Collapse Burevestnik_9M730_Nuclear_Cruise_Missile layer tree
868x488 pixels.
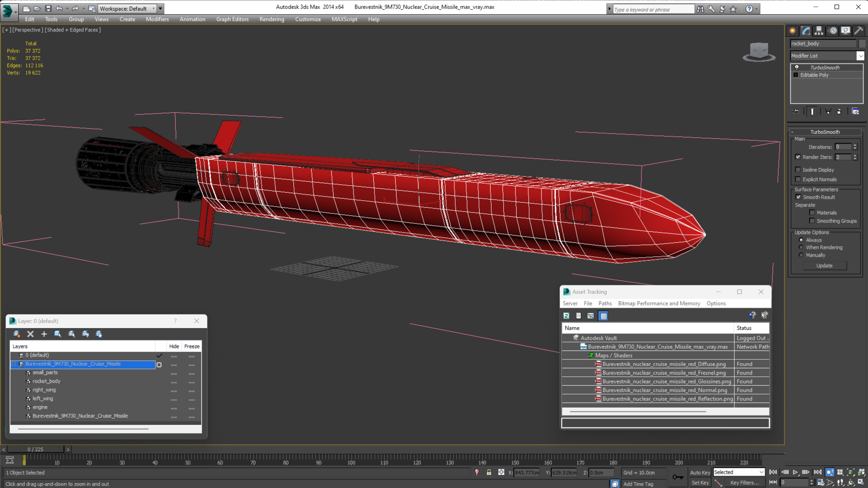(14, 364)
